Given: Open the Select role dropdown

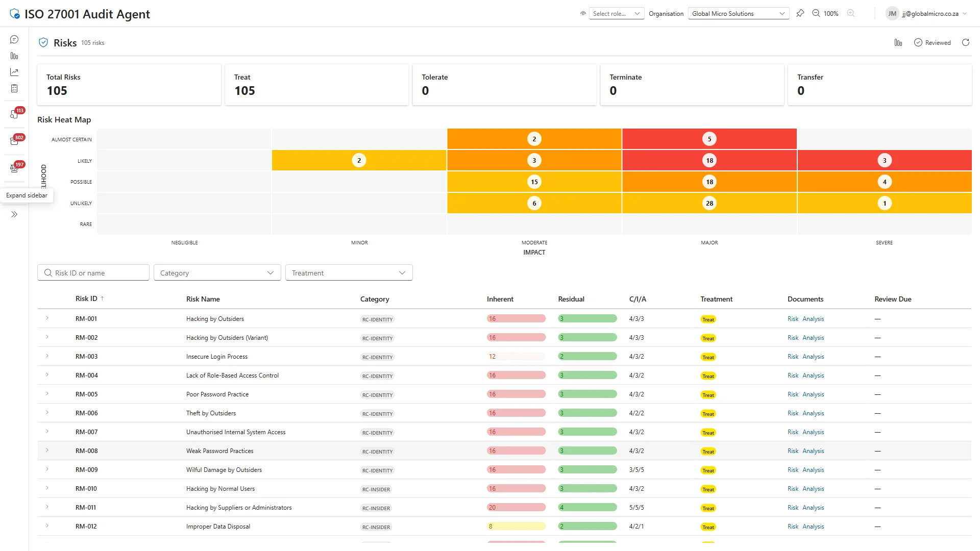Looking at the screenshot, I should pyautogui.click(x=616, y=13).
